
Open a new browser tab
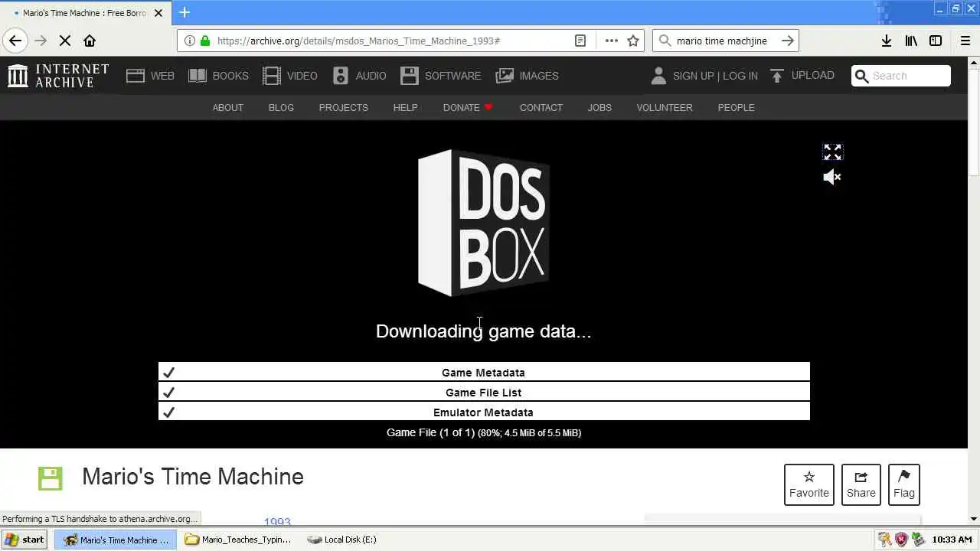click(185, 12)
